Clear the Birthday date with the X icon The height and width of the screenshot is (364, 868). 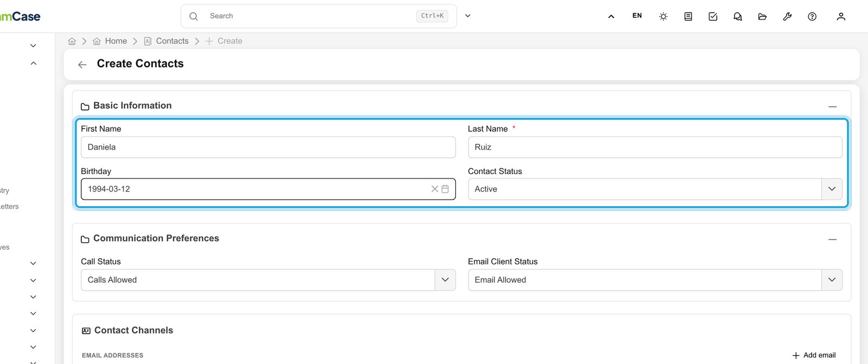(435, 189)
